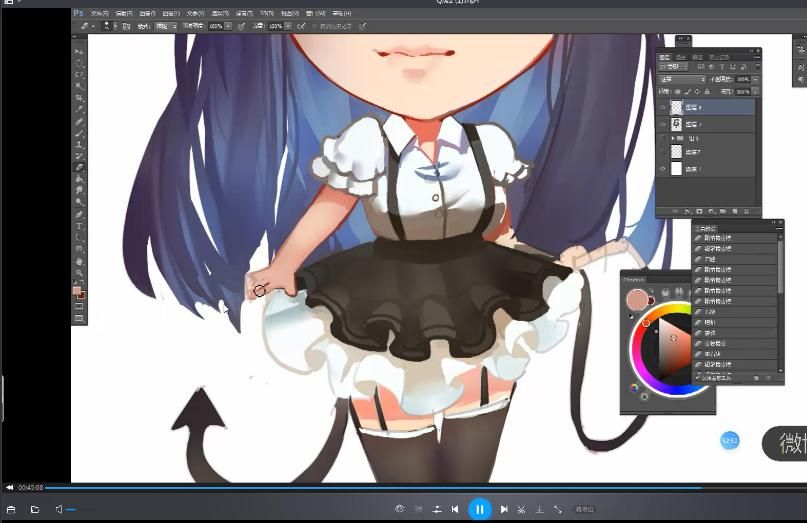This screenshot has height=523, width=807.
Task: Select the Type tool in the toolbox
Action: [x=79, y=225]
